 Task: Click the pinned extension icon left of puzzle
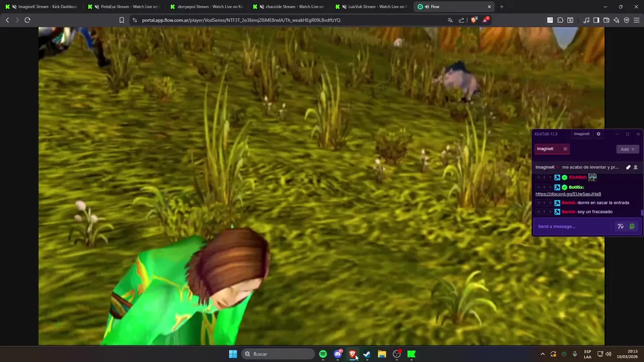tap(550, 20)
